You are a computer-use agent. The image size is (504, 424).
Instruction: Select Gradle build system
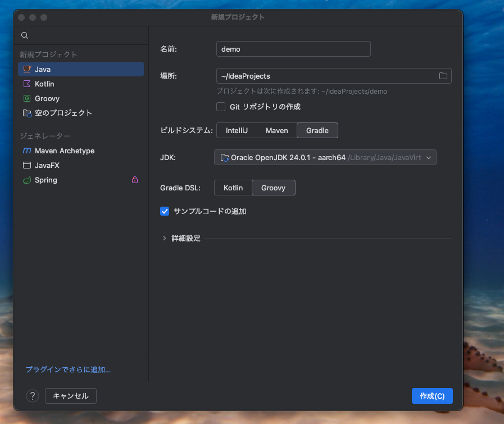tap(317, 130)
